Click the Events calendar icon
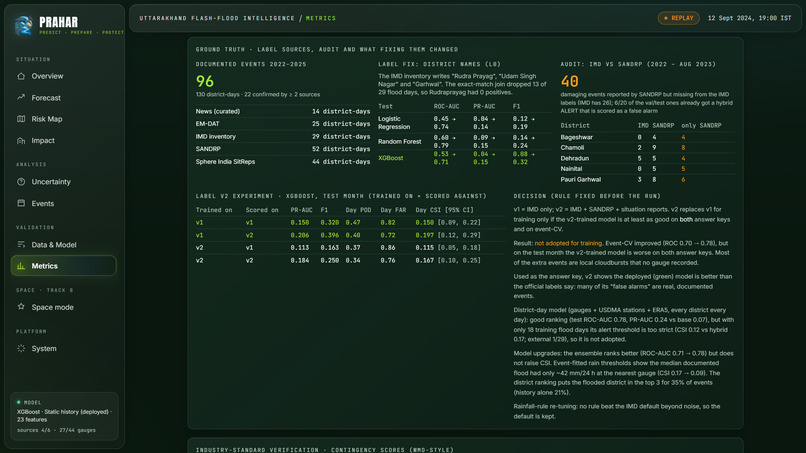This screenshot has height=453, width=806. click(21, 203)
